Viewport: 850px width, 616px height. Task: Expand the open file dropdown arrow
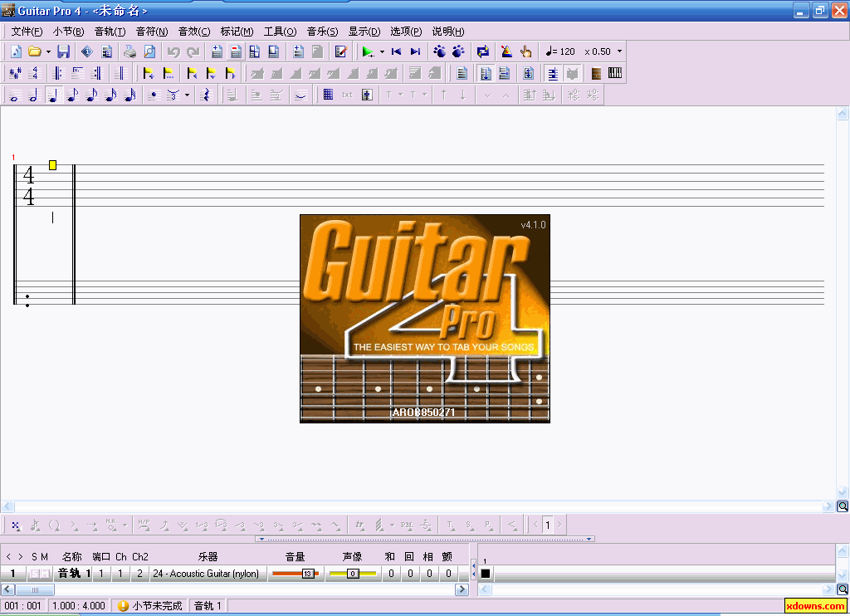(x=48, y=51)
